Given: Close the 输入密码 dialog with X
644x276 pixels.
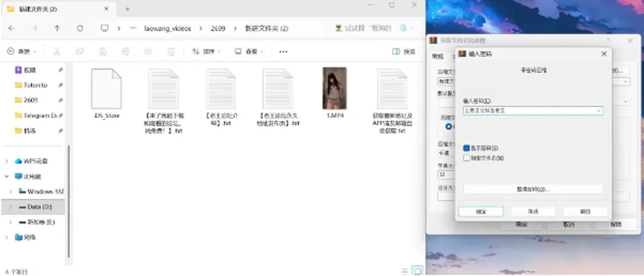Looking at the screenshot, I should coord(604,54).
